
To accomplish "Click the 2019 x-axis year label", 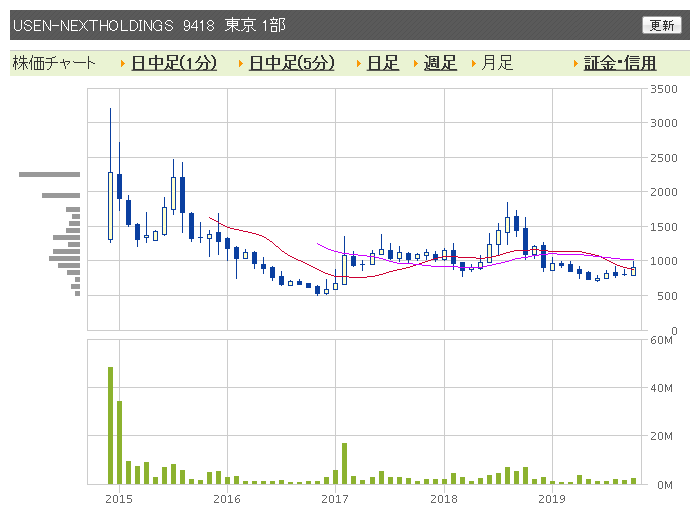I will (x=552, y=499).
